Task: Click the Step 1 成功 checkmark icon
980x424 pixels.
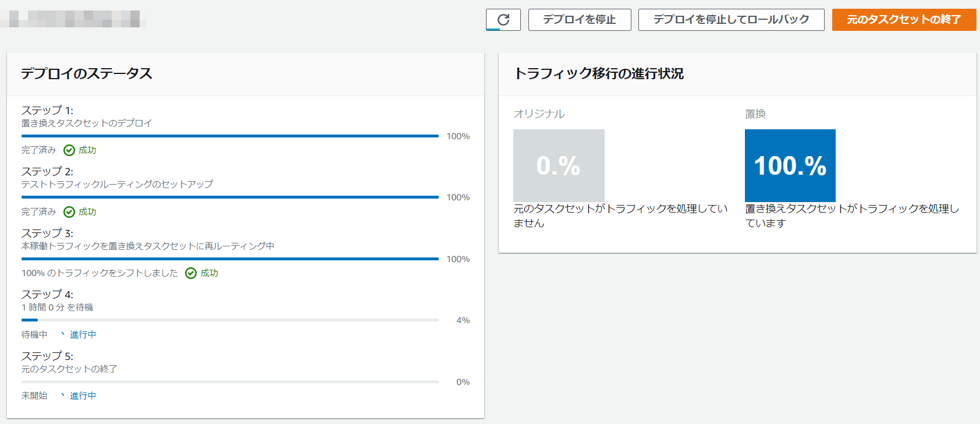Action: coord(69,150)
